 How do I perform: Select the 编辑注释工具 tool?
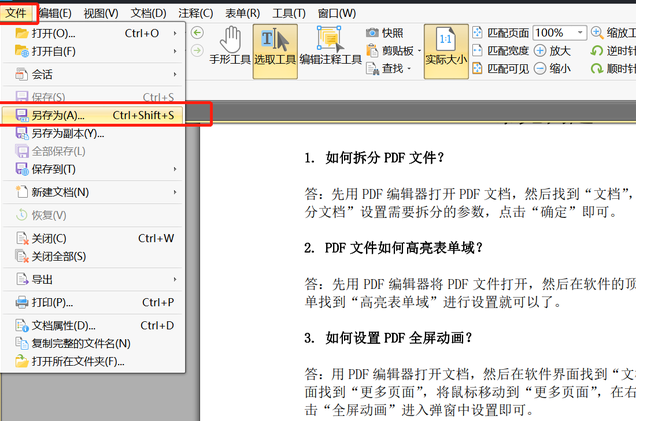pos(331,46)
